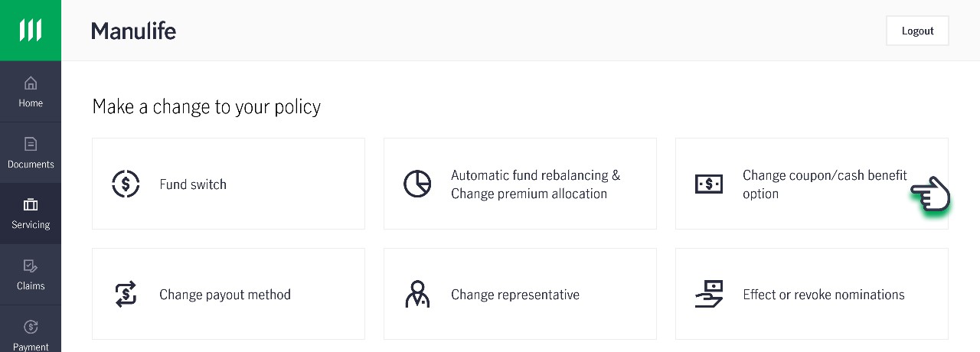
Task: Open Change payout method card text
Action: click(225, 295)
